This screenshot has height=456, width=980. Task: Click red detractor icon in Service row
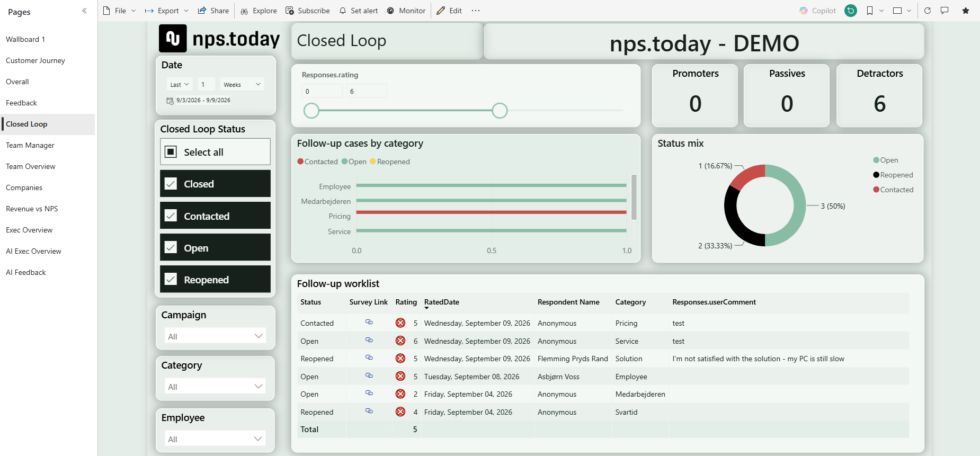coord(400,341)
